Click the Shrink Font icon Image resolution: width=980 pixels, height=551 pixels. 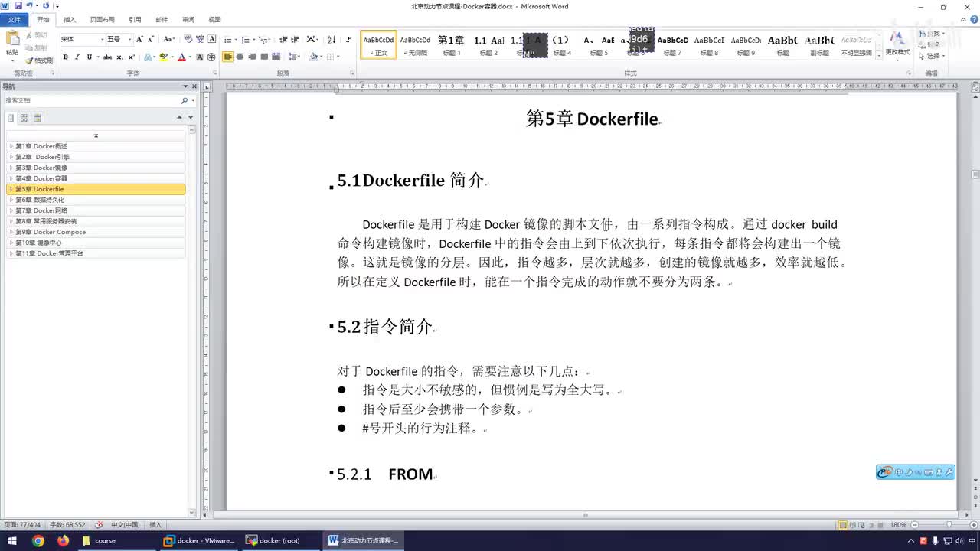[x=151, y=39]
